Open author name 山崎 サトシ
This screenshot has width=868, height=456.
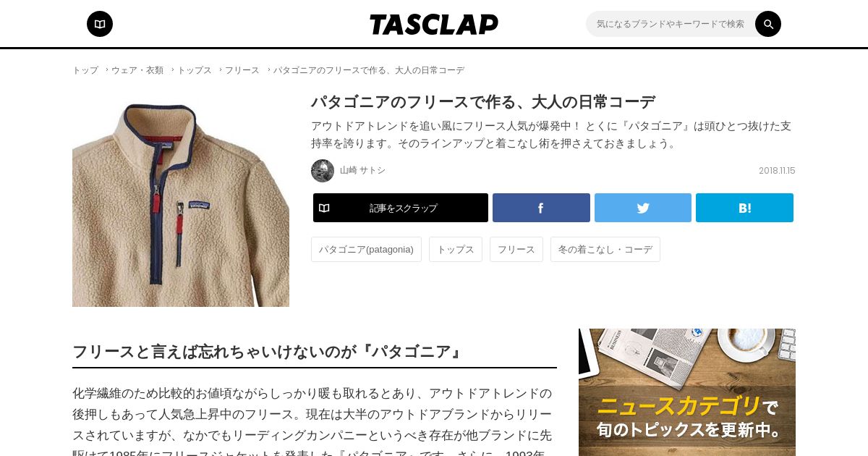click(362, 171)
